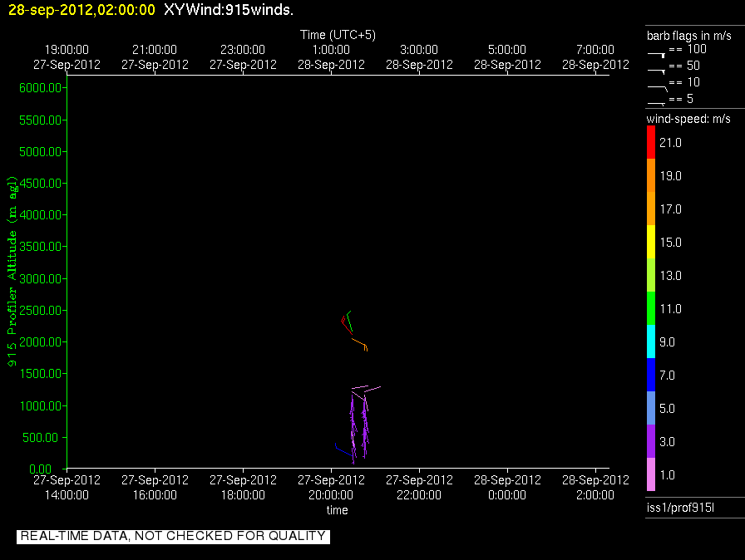745x560 pixels.
Task: Click the barb flag symbol for 5
Action: [x=656, y=104]
